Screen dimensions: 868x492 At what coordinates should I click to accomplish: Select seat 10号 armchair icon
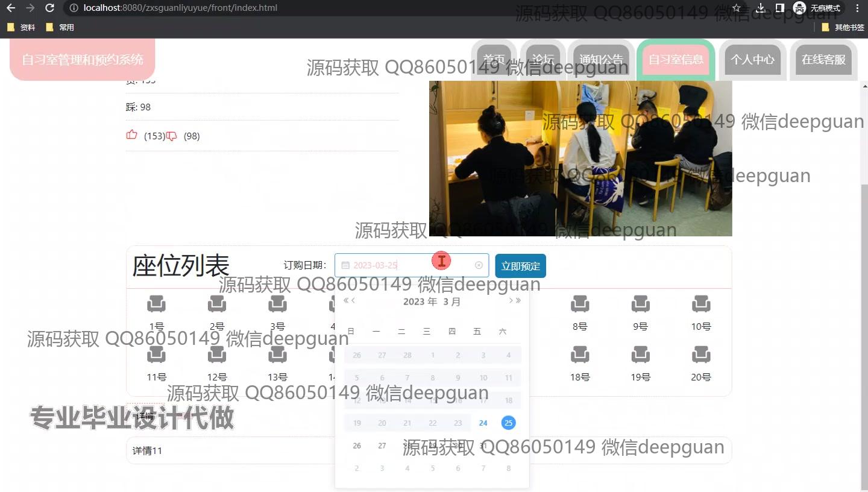coord(701,304)
